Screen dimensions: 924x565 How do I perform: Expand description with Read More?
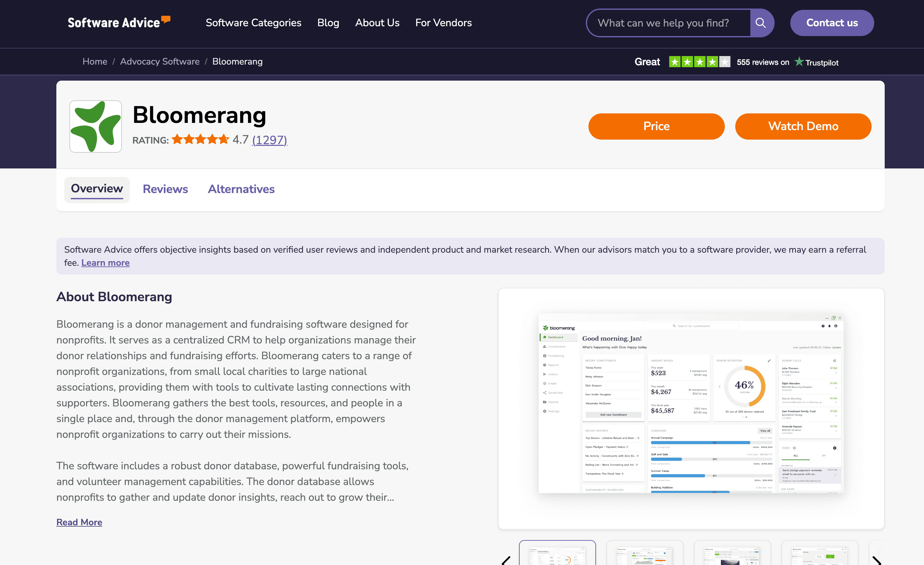[79, 522]
